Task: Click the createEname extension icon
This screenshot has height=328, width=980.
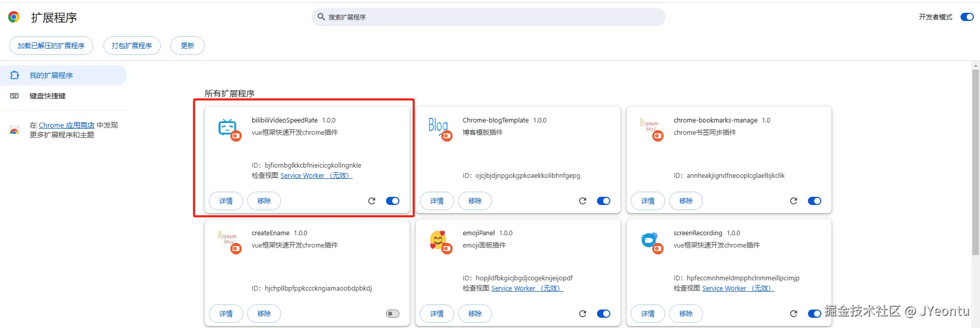Action: click(228, 241)
